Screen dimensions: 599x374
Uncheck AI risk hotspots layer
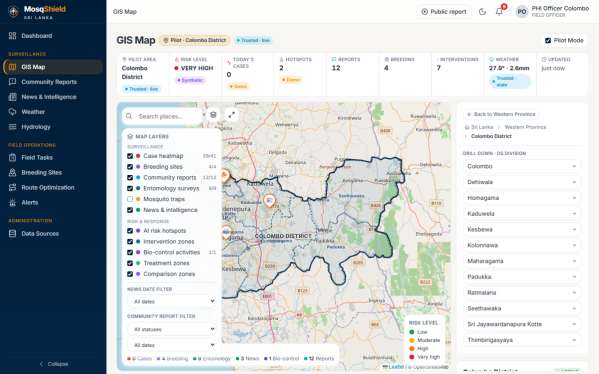click(130, 231)
